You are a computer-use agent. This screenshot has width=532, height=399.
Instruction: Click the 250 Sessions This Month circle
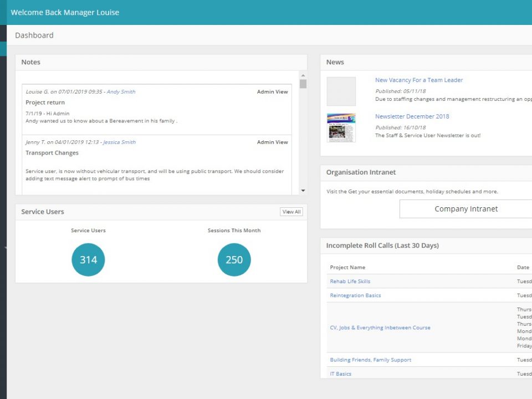(x=234, y=259)
